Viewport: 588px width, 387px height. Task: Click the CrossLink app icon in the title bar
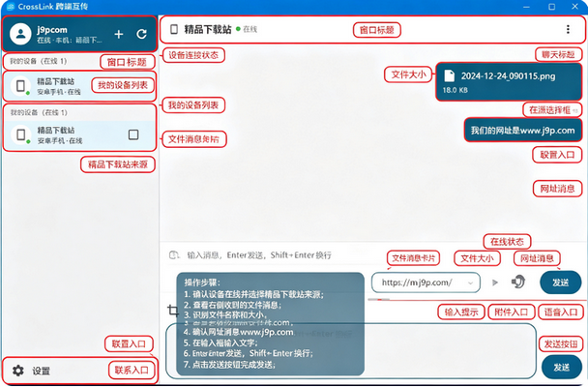point(11,7)
